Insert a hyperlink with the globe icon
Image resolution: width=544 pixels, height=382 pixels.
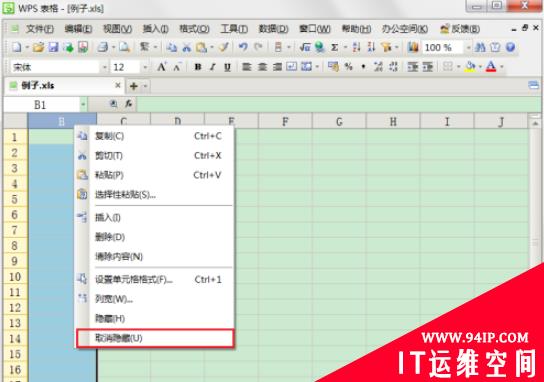pos(320,47)
